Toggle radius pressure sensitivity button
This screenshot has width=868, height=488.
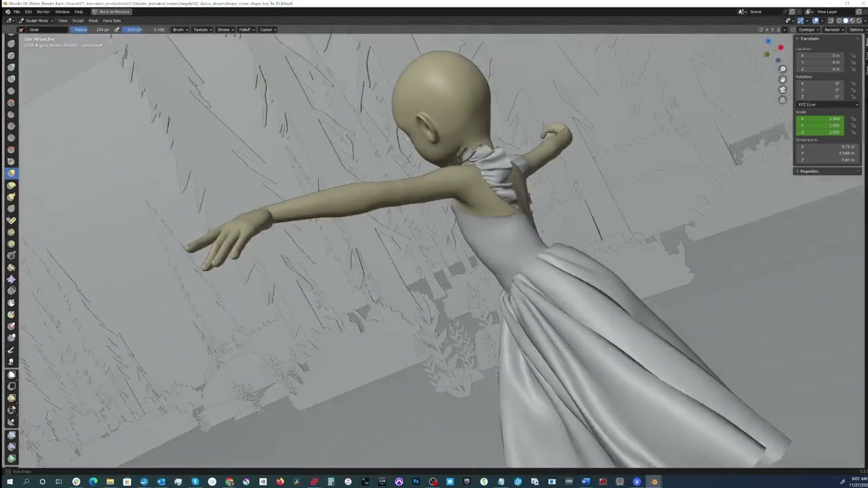click(117, 30)
